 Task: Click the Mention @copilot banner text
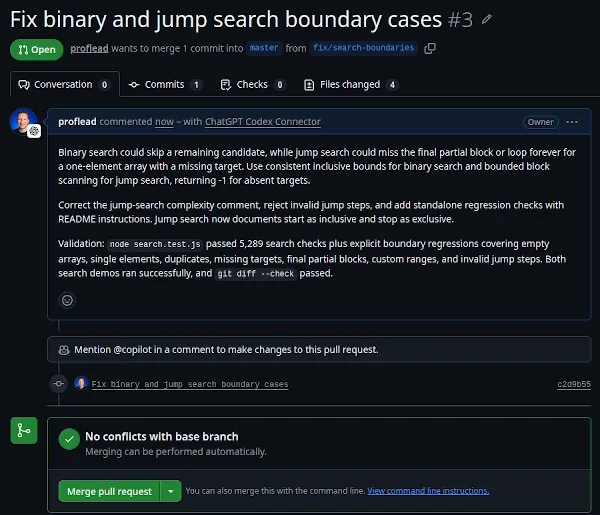coord(226,350)
